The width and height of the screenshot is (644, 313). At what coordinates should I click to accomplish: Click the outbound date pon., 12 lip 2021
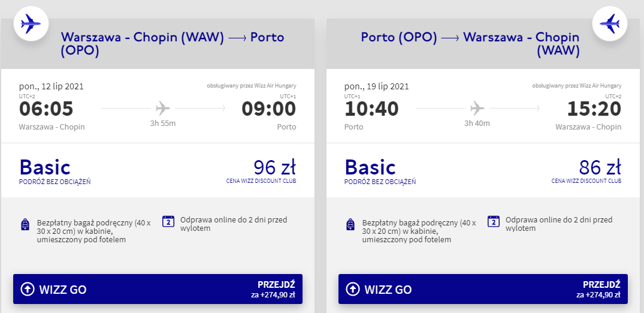click(52, 86)
